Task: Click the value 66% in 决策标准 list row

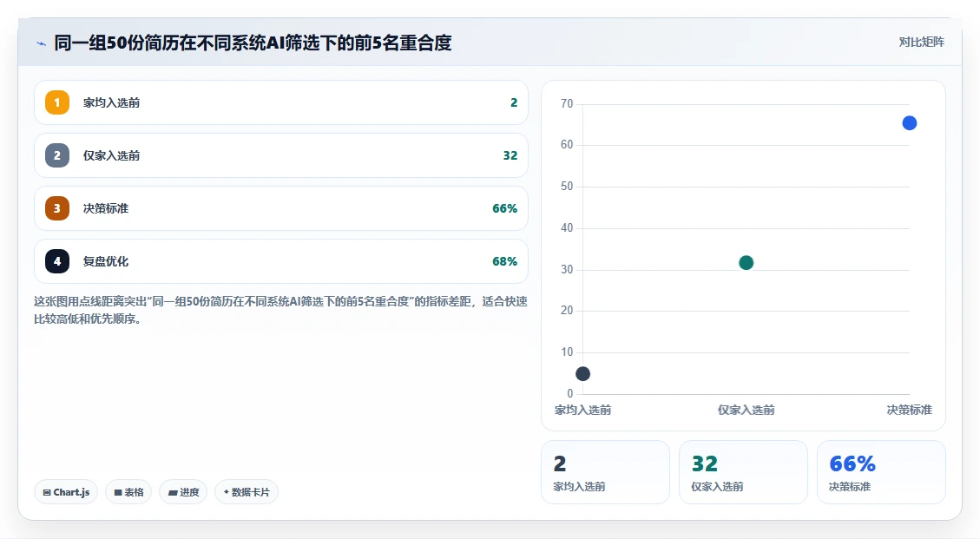Action: click(x=504, y=208)
